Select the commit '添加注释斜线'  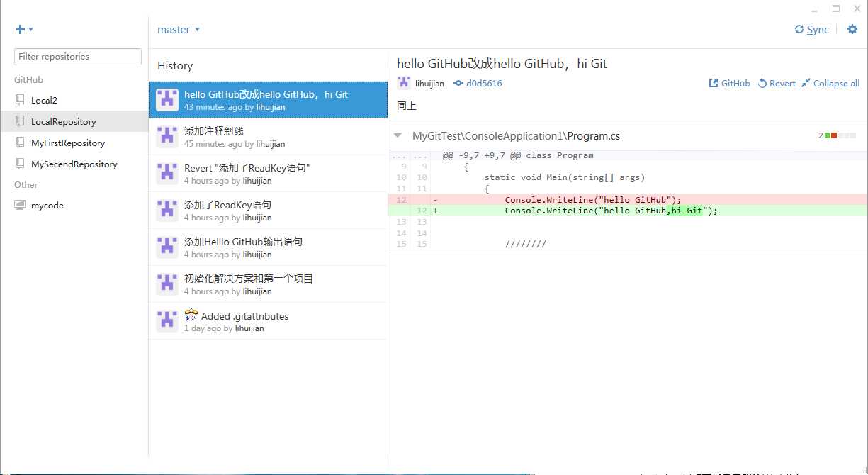(269, 137)
